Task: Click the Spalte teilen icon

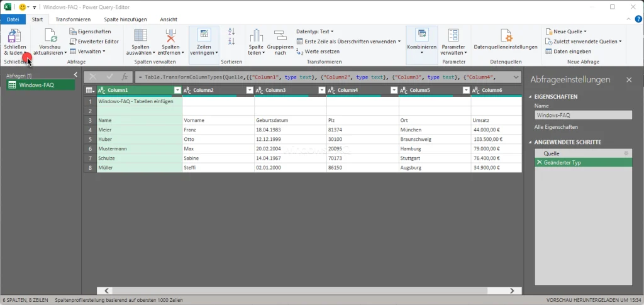Action: [x=257, y=36]
